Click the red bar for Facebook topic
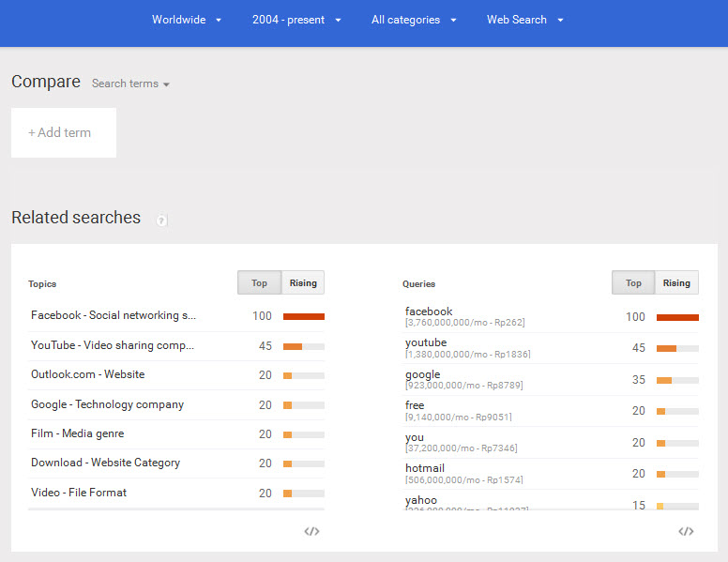This screenshot has width=728, height=562. (x=304, y=317)
